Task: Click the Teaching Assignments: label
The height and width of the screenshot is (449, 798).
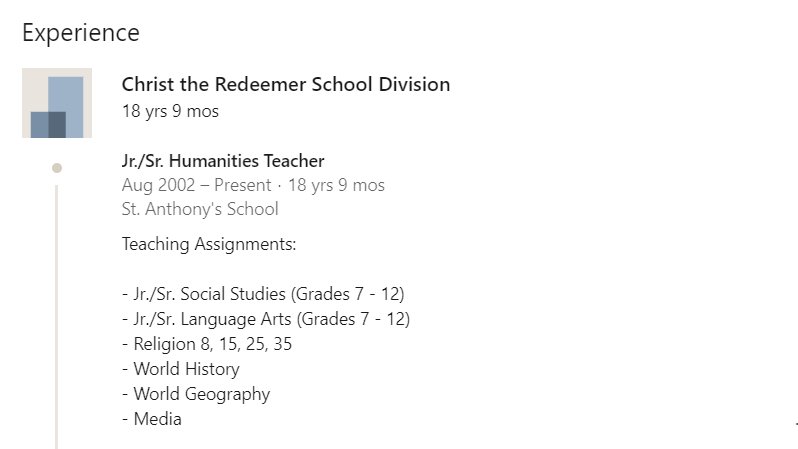Action: 209,244
